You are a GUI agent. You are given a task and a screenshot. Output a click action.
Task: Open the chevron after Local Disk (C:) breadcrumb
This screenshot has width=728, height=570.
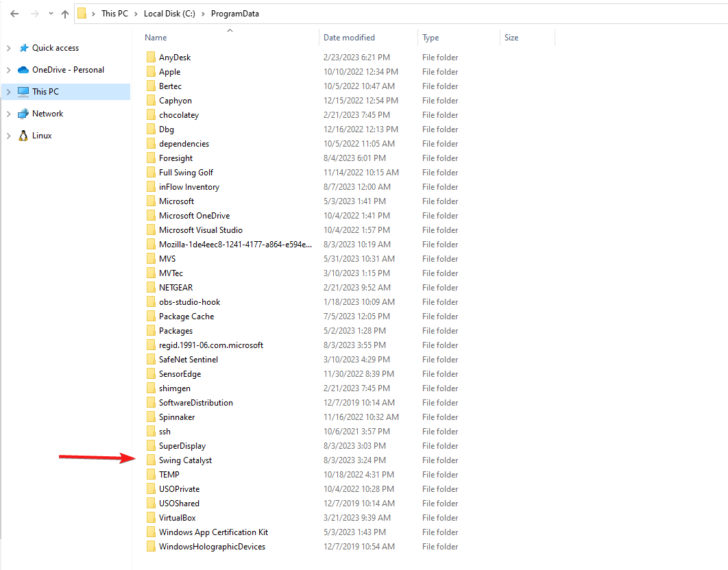pyautogui.click(x=203, y=14)
